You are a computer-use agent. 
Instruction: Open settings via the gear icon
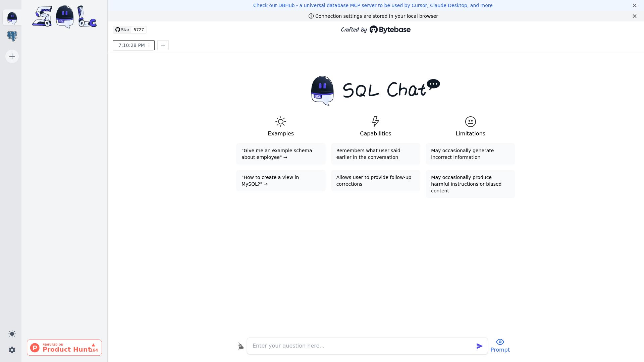tap(12, 350)
